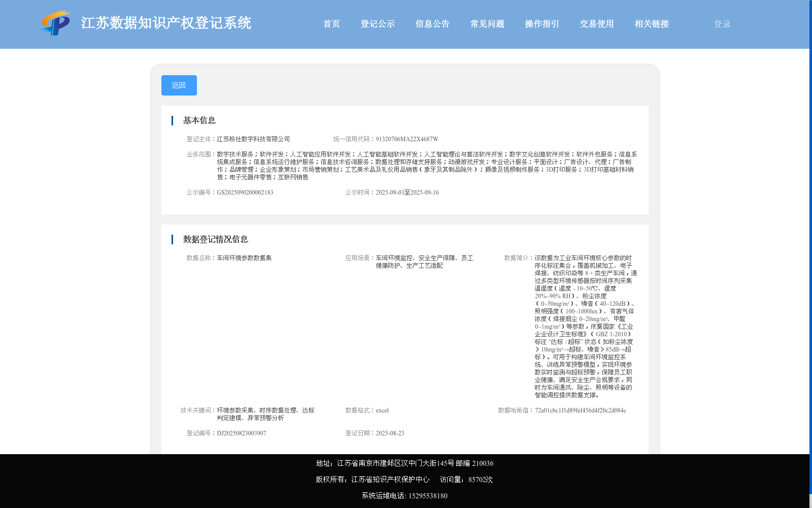Select the data format value excel
Viewport: 812px width, 508px height.
tap(382, 410)
